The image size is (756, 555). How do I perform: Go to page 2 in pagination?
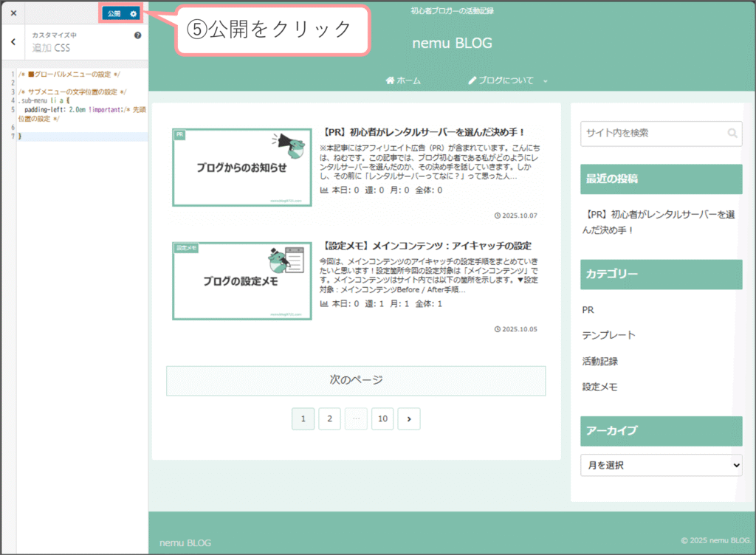(x=329, y=419)
